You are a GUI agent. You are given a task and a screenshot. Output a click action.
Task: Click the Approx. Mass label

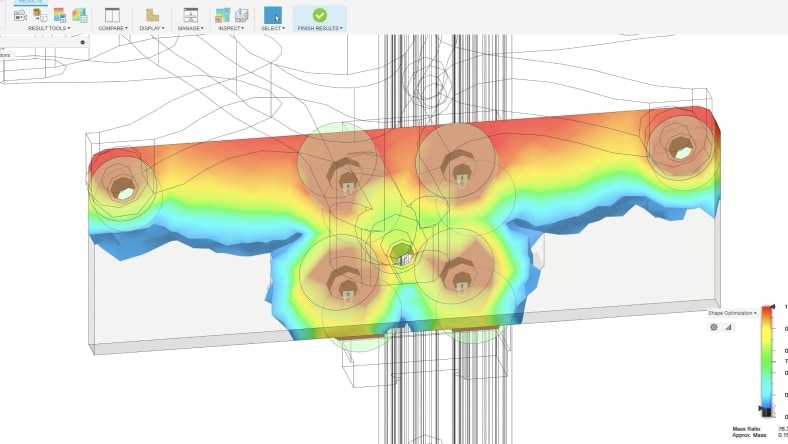750,435
